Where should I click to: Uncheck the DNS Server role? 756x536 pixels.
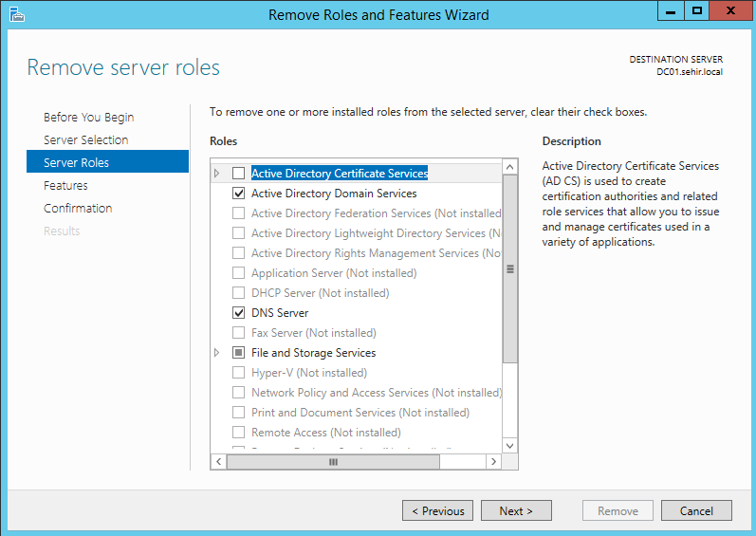pyautogui.click(x=239, y=313)
